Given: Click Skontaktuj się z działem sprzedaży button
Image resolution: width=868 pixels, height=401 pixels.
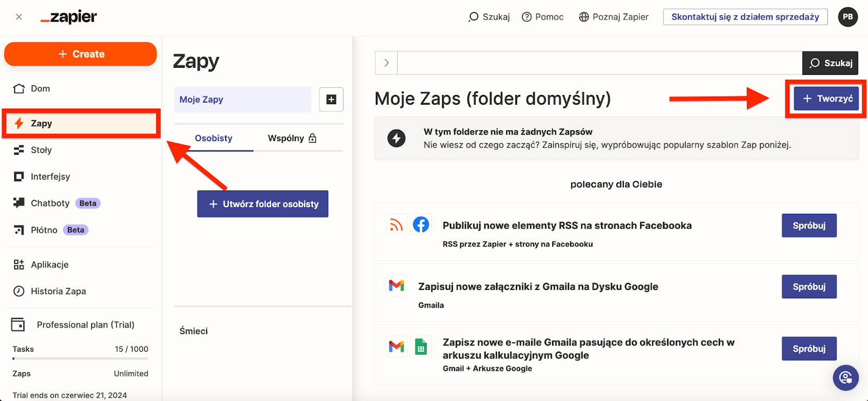Looking at the screenshot, I should pyautogui.click(x=745, y=17).
